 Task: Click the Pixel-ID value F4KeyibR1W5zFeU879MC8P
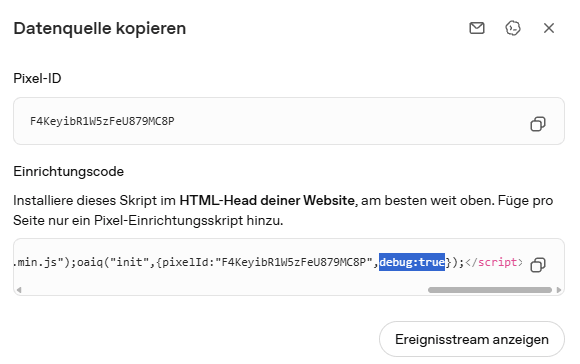(x=102, y=121)
